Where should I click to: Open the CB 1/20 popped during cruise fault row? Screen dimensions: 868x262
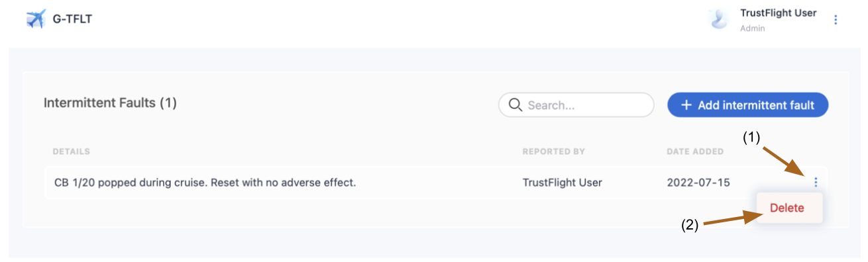[x=436, y=182]
